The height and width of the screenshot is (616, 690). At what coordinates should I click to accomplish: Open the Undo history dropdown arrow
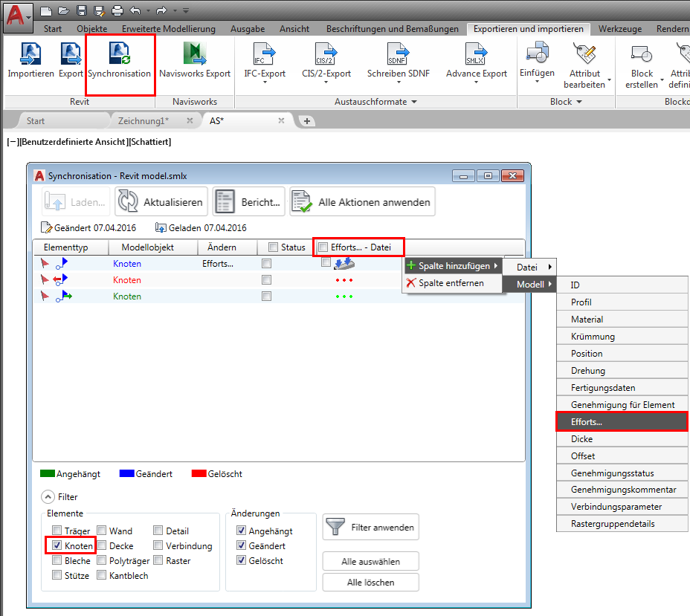click(148, 10)
